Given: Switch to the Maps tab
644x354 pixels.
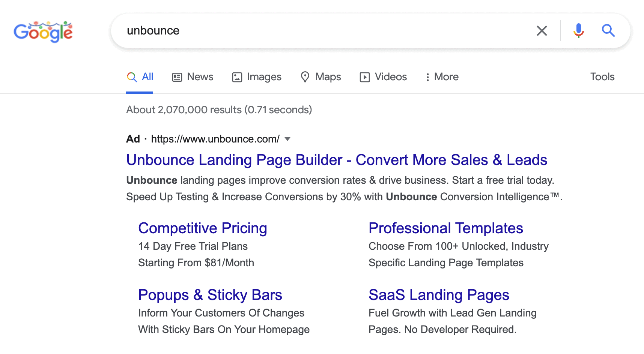Looking at the screenshot, I should (321, 77).
